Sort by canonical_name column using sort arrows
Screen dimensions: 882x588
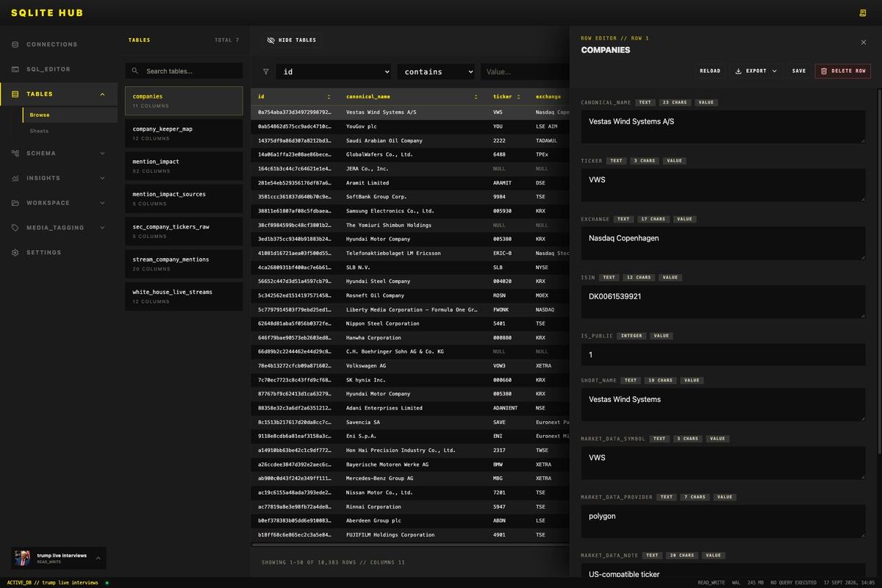[476, 97]
